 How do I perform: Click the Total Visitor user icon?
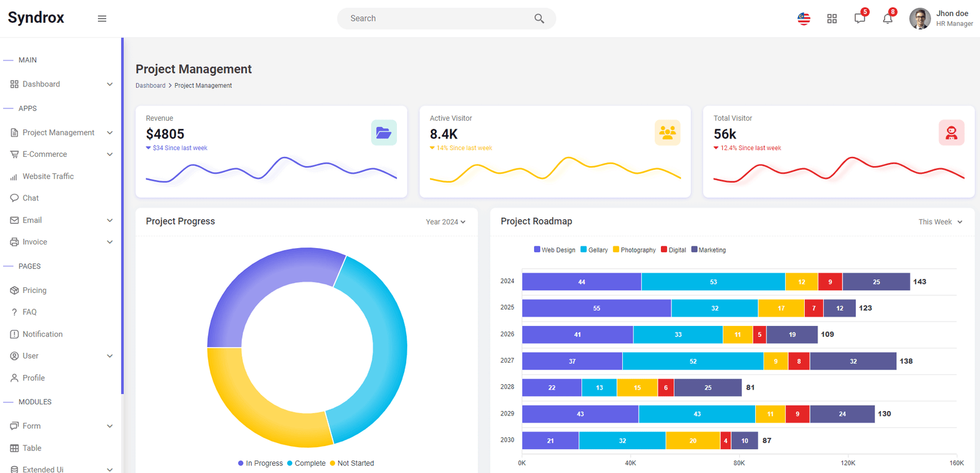[951, 132]
